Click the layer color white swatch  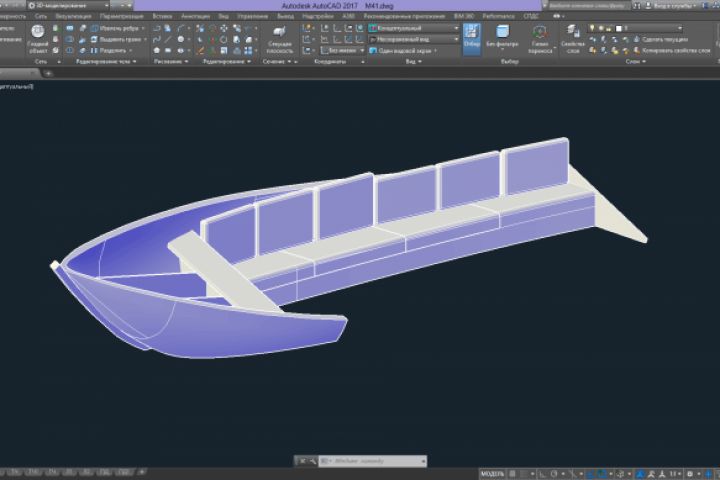click(619, 28)
